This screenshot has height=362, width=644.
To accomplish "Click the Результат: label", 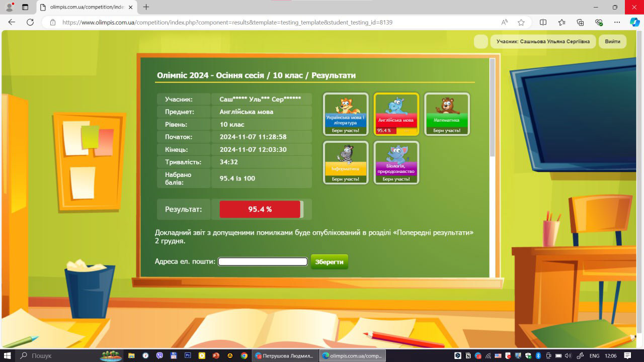I will pyautogui.click(x=184, y=209).
